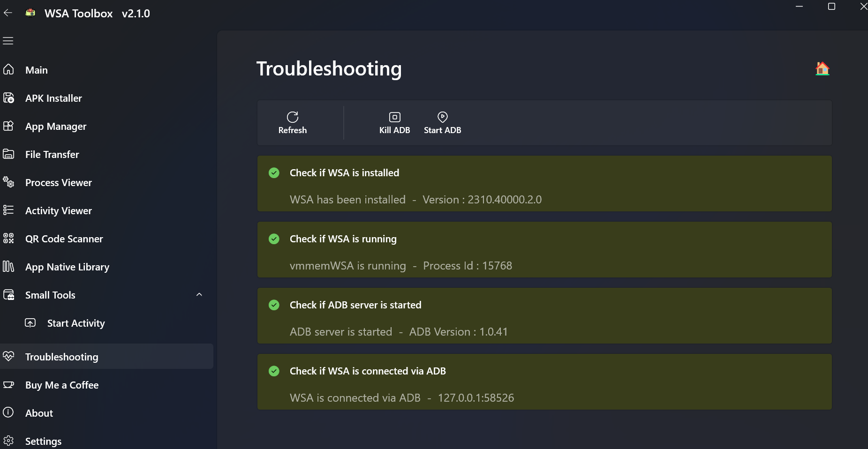The width and height of the screenshot is (868, 449).
Task: Click green check beside ADB server is started
Action: tap(274, 305)
